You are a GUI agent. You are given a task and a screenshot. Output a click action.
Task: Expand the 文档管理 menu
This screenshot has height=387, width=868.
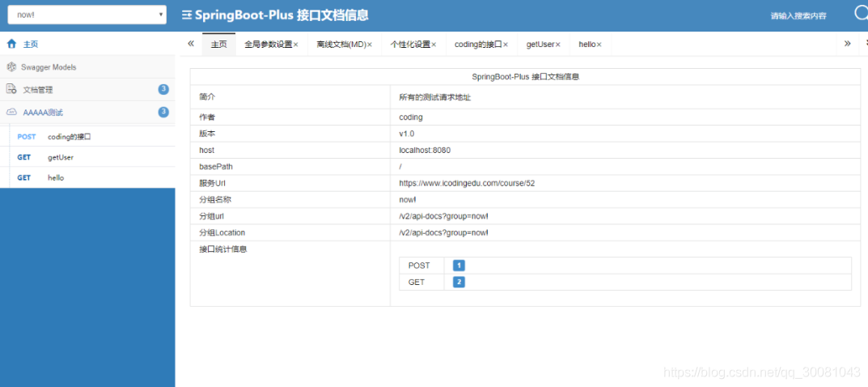click(x=87, y=90)
